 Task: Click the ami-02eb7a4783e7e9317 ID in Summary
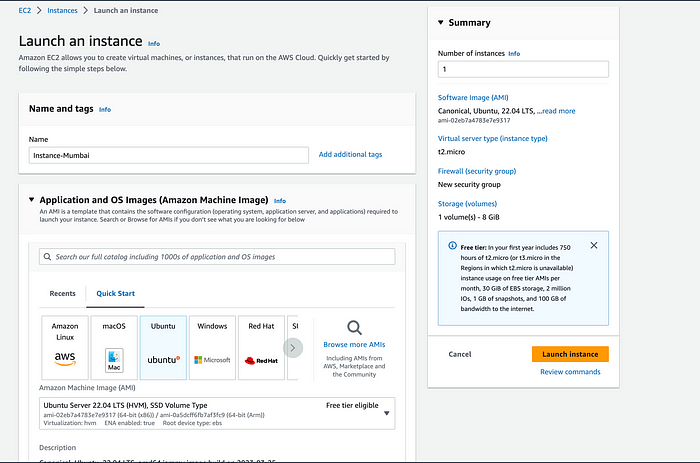pyautogui.click(x=474, y=121)
